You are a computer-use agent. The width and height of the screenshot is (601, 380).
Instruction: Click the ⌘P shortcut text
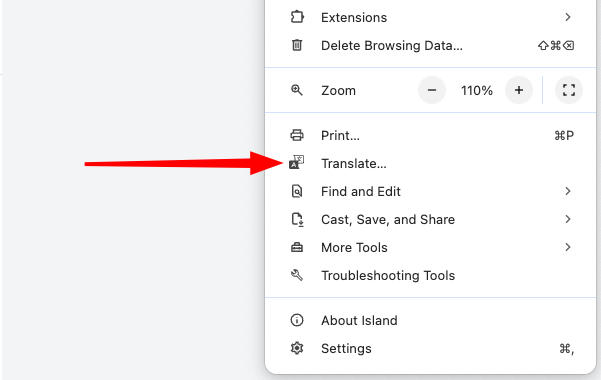(x=564, y=135)
